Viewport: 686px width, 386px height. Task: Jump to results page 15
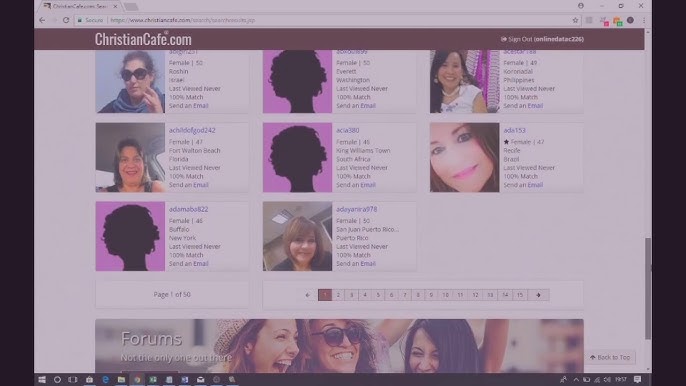pos(520,295)
